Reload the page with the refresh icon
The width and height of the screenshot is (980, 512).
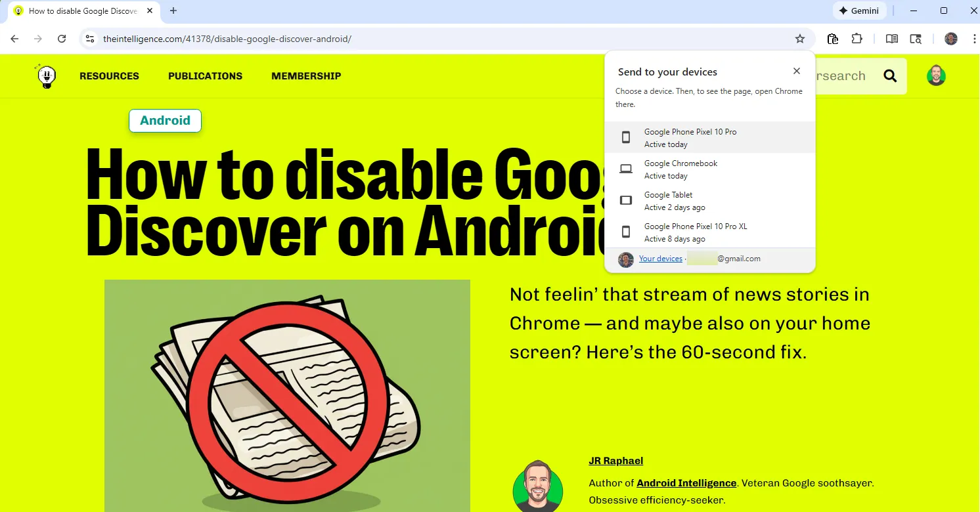pos(61,39)
